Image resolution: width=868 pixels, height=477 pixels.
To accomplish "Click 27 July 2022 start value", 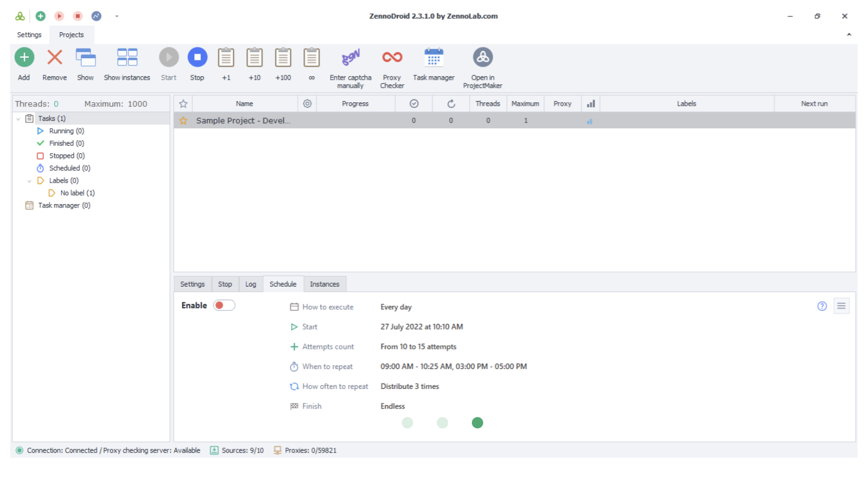I will pos(422,327).
